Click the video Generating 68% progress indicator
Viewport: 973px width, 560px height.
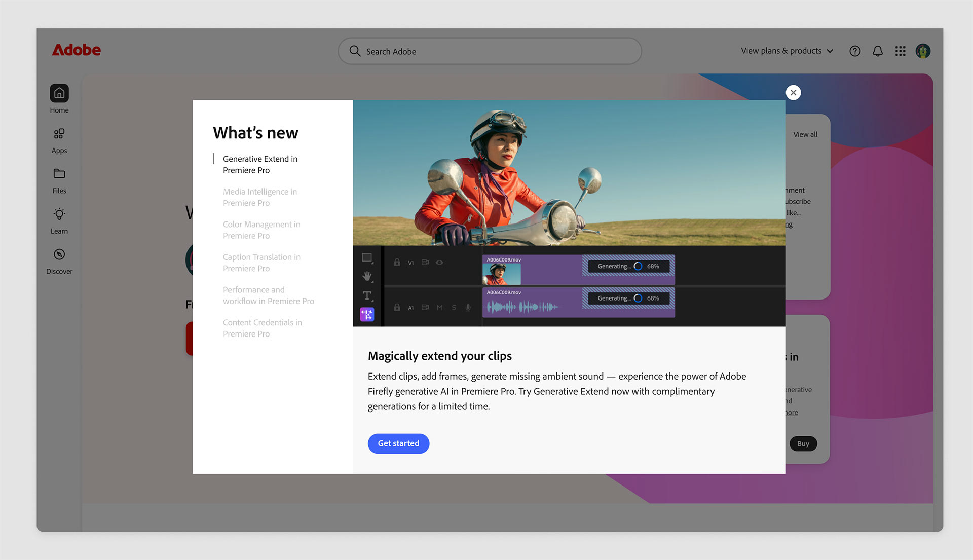click(628, 266)
